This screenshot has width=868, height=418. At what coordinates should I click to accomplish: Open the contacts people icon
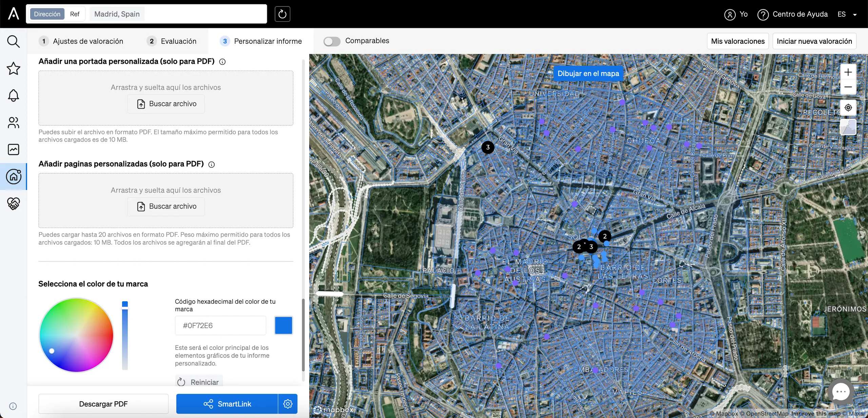coord(13,122)
